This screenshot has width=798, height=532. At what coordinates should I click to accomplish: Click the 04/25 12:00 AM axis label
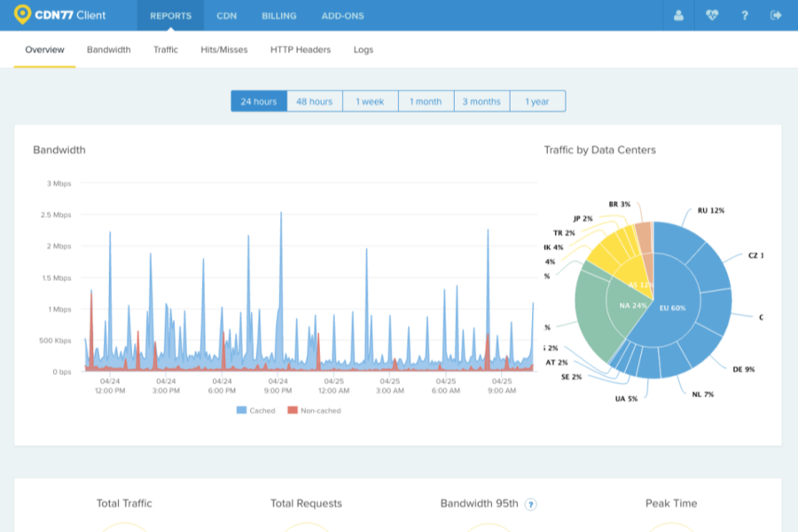coord(334,386)
